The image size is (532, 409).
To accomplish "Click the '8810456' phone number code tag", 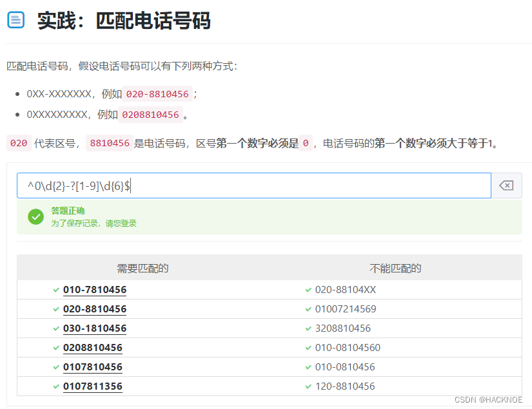I will pos(110,144).
